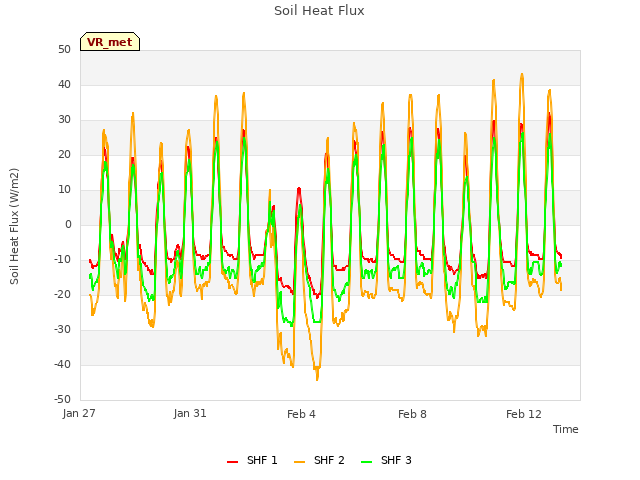The height and width of the screenshot is (480, 640).
Task: Click the 20 y-axis tick label
Action: (64, 154)
